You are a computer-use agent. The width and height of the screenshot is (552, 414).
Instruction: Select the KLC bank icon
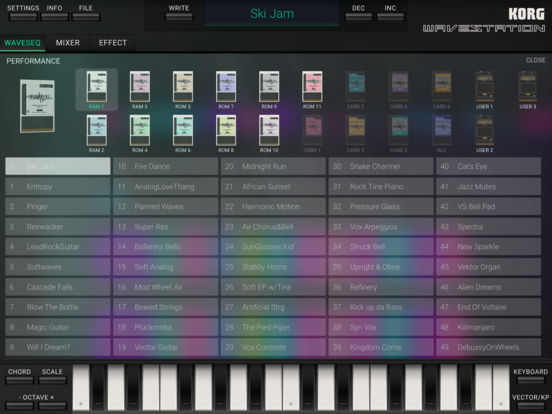pyautogui.click(x=442, y=130)
